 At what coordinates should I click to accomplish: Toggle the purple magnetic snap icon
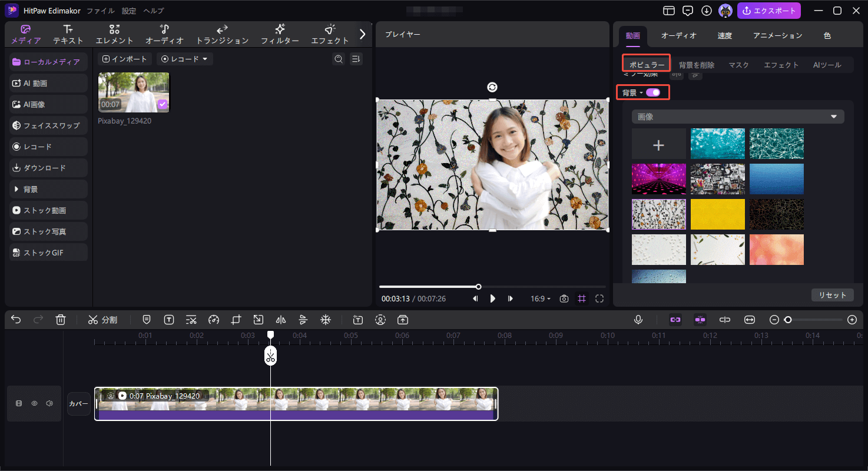point(700,320)
